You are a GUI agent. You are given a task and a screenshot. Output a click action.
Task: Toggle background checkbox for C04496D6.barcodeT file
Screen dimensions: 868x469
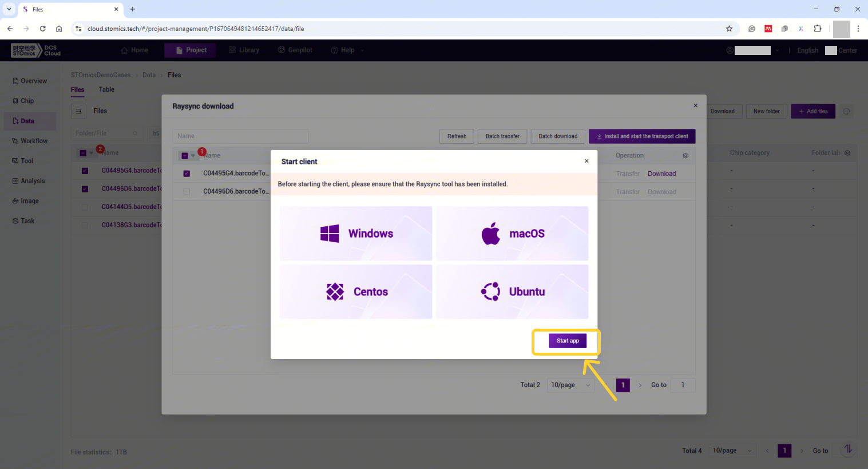coord(85,189)
